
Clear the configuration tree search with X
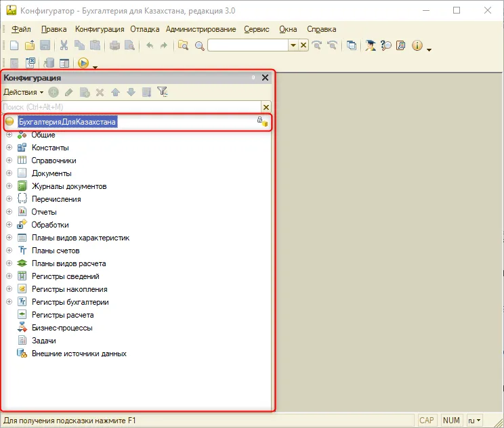(x=266, y=107)
